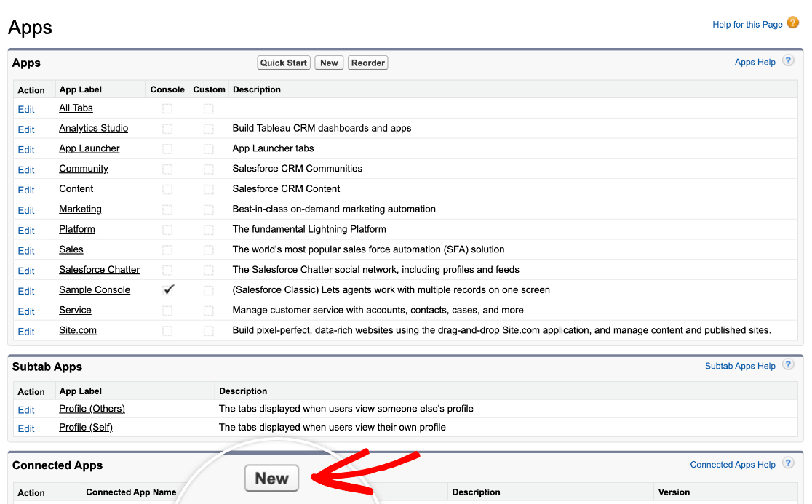Select 'Build Tableau CRM dashboards and apps' description
This screenshot has height=504, width=812.
(322, 128)
